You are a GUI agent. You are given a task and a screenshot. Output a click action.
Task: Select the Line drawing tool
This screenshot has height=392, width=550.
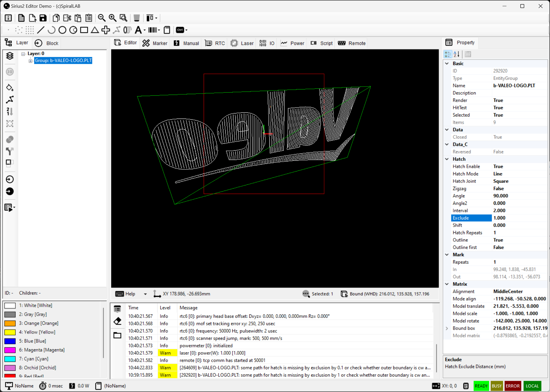(41, 30)
